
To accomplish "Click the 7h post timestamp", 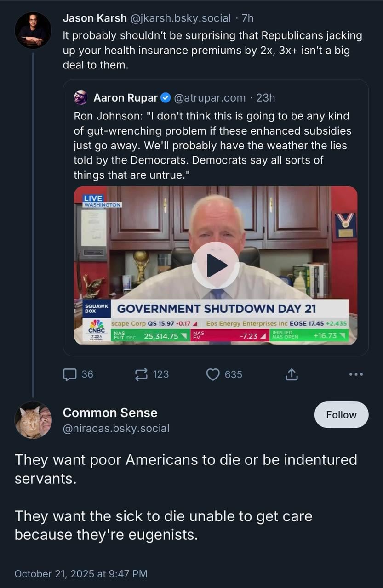I will click(248, 18).
